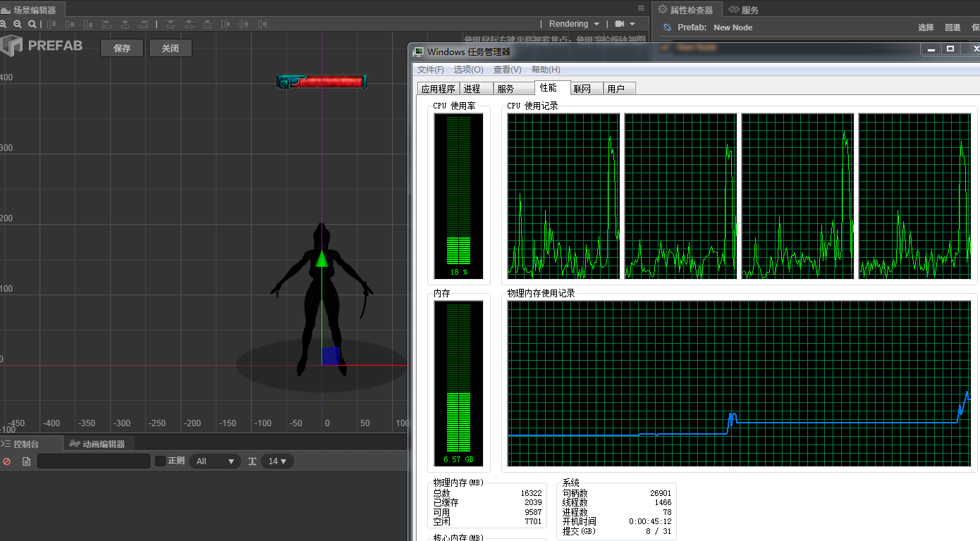
Task: Open the Rendering dropdown
Action: 574,24
